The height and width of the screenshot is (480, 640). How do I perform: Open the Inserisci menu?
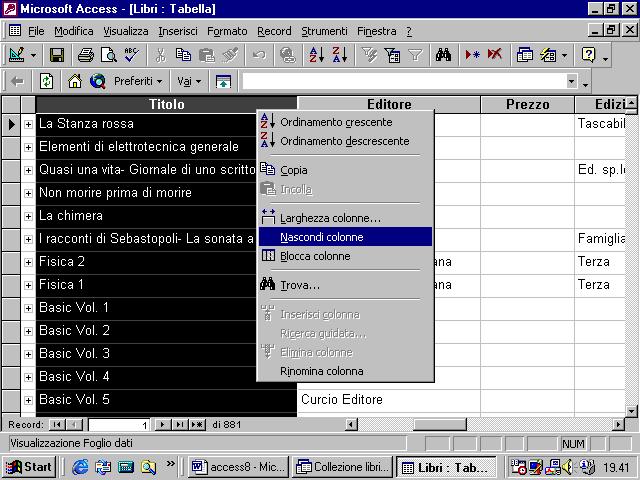[178, 31]
